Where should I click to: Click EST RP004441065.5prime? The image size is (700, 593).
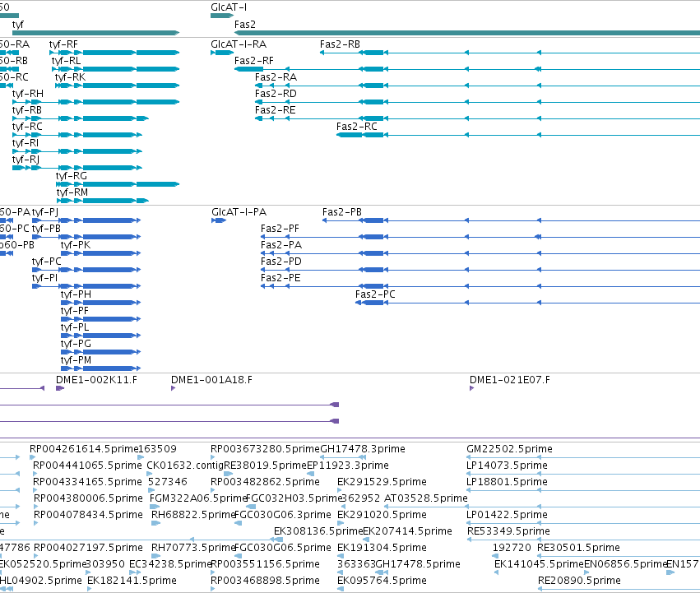pyautogui.click(x=35, y=474)
